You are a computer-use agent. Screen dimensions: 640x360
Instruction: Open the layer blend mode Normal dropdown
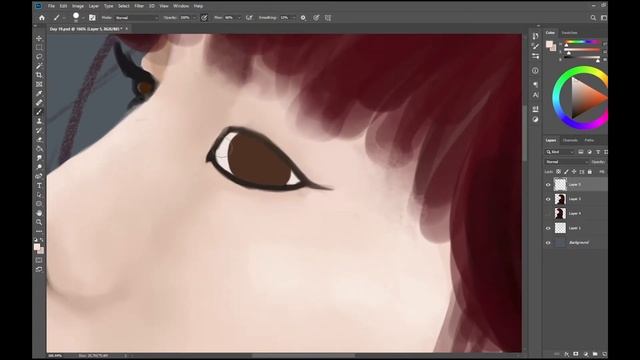coord(567,162)
